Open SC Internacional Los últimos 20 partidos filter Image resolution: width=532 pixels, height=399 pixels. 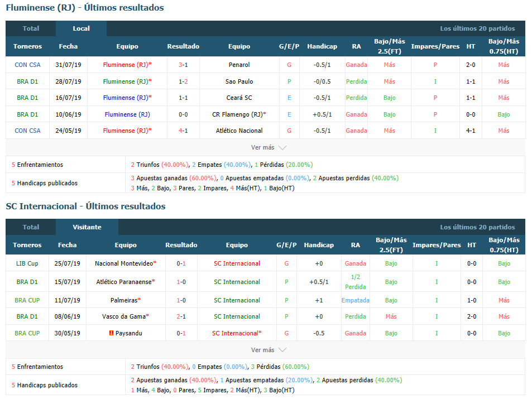point(477,227)
